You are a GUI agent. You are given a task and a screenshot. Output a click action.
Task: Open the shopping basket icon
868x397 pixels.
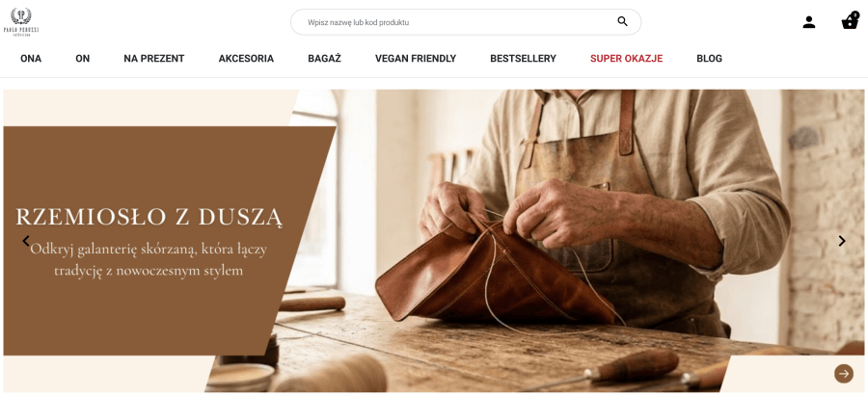849,22
